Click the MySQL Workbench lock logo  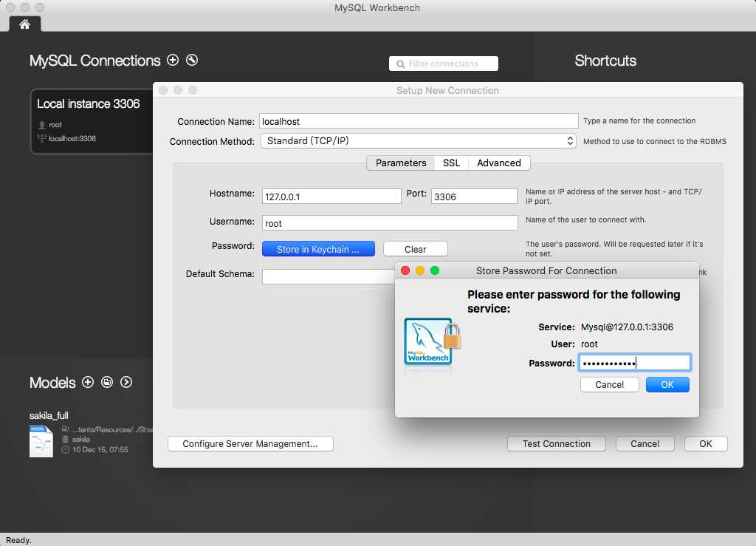[432, 341]
